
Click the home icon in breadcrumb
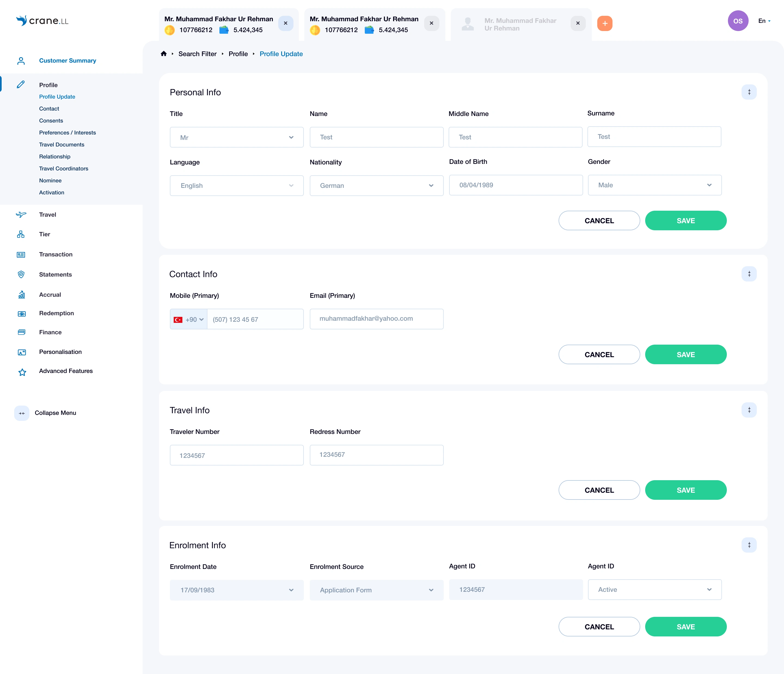[x=163, y=54]
